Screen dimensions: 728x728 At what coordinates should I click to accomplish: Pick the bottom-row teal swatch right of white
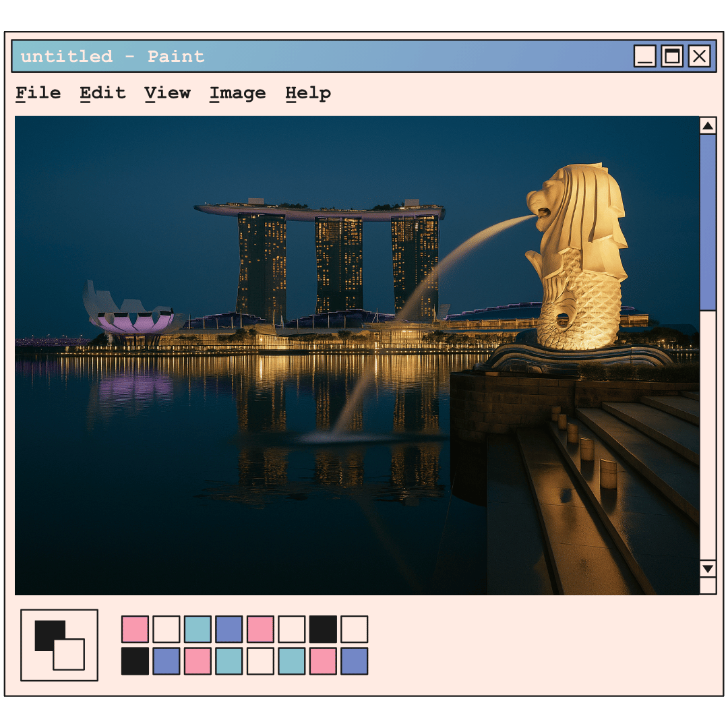click(x=292, y=661)
